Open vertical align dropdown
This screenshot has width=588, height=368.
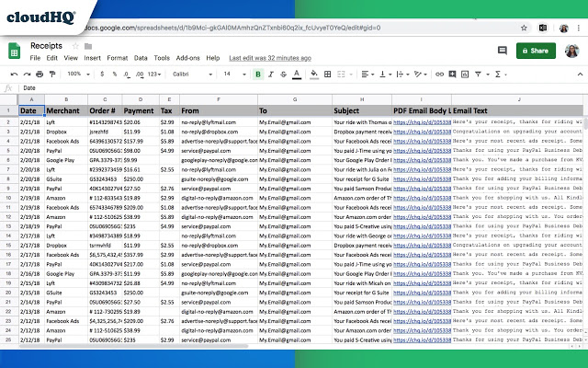[385, 75]
